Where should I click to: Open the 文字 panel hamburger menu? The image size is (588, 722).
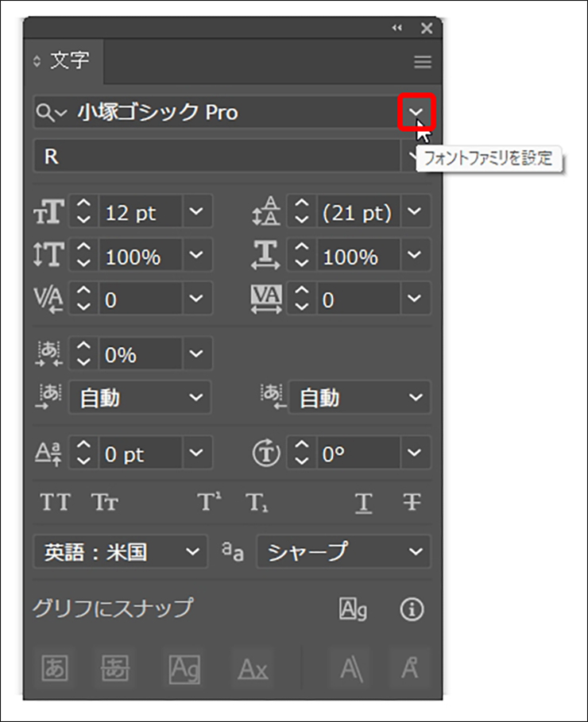pos(422,62)
